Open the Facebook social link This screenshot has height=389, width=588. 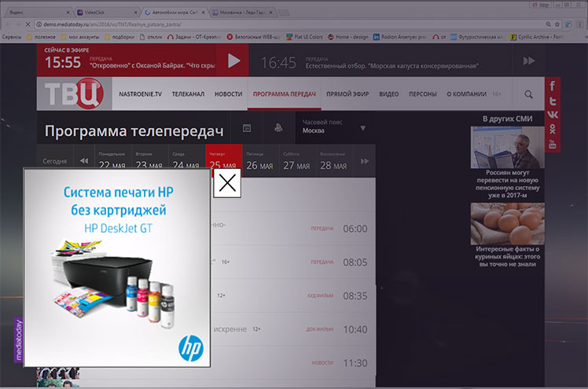(553, 86)
